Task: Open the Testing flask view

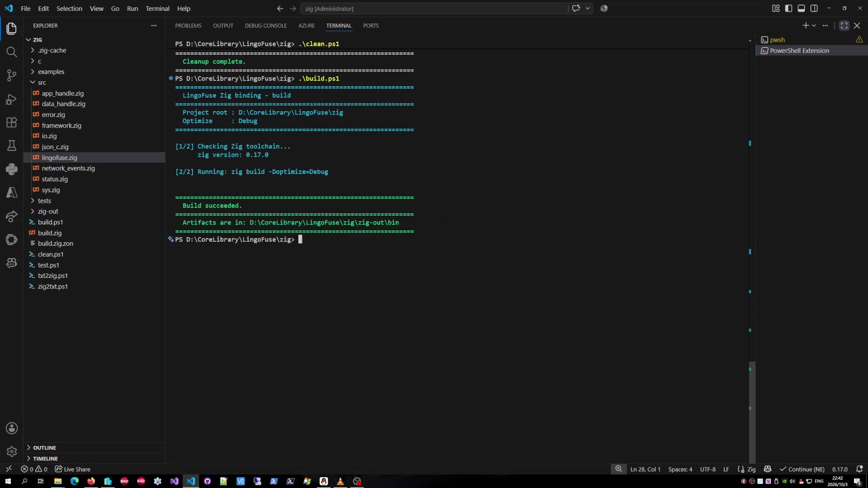Action: (12, 145)
